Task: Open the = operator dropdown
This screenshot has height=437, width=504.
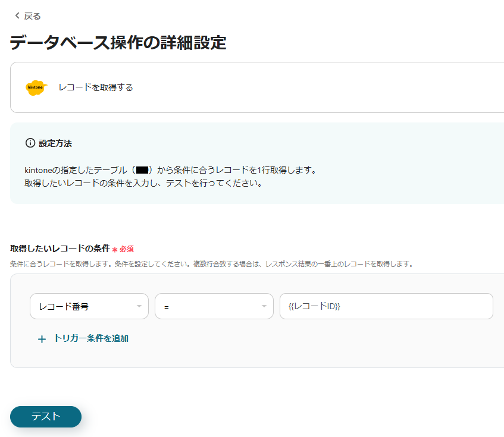Action: coord(214,306)
